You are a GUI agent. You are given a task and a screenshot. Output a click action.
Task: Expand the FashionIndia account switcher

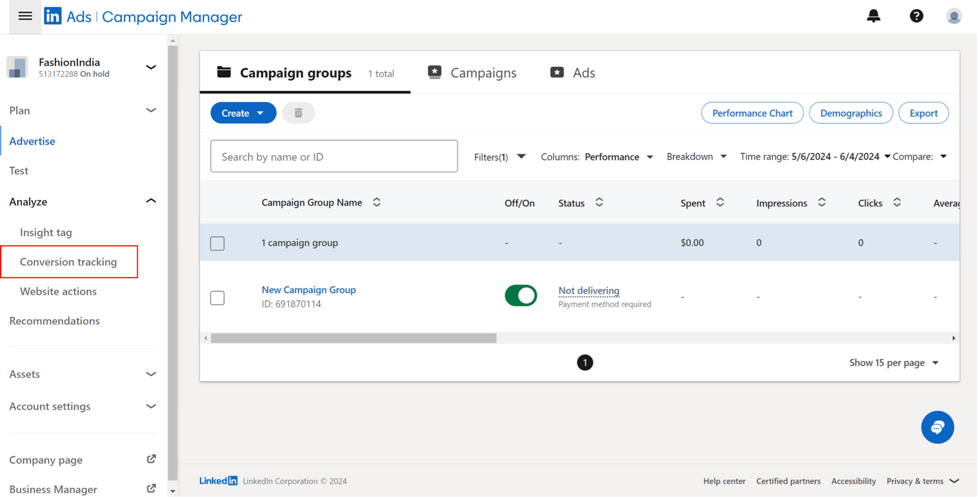151,67
